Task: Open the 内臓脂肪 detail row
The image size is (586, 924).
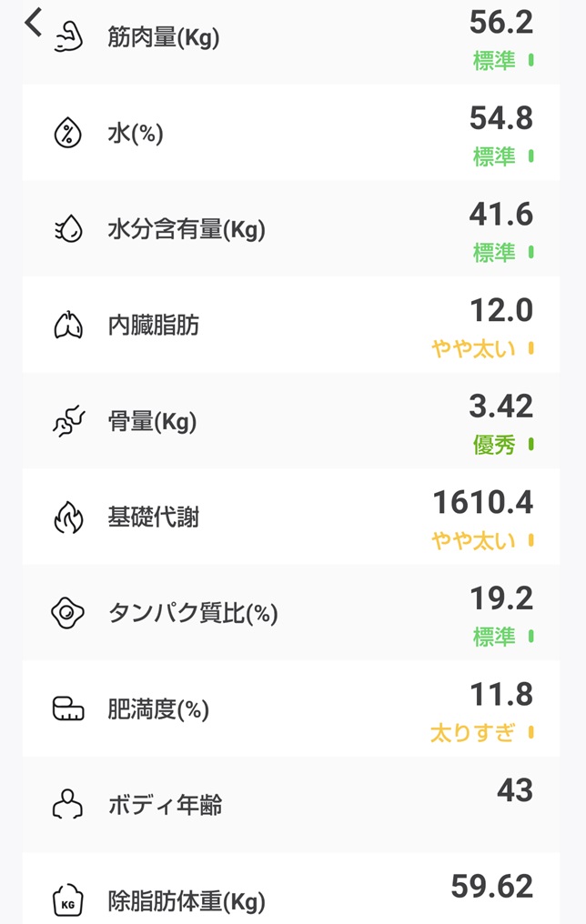Action: 290,325
